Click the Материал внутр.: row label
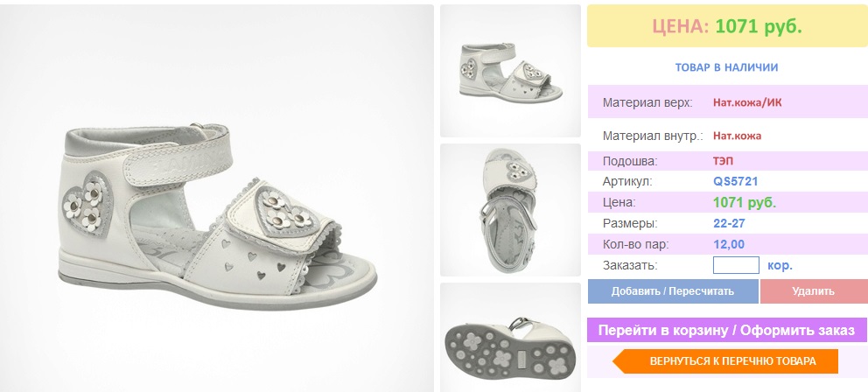 (653, 136)
